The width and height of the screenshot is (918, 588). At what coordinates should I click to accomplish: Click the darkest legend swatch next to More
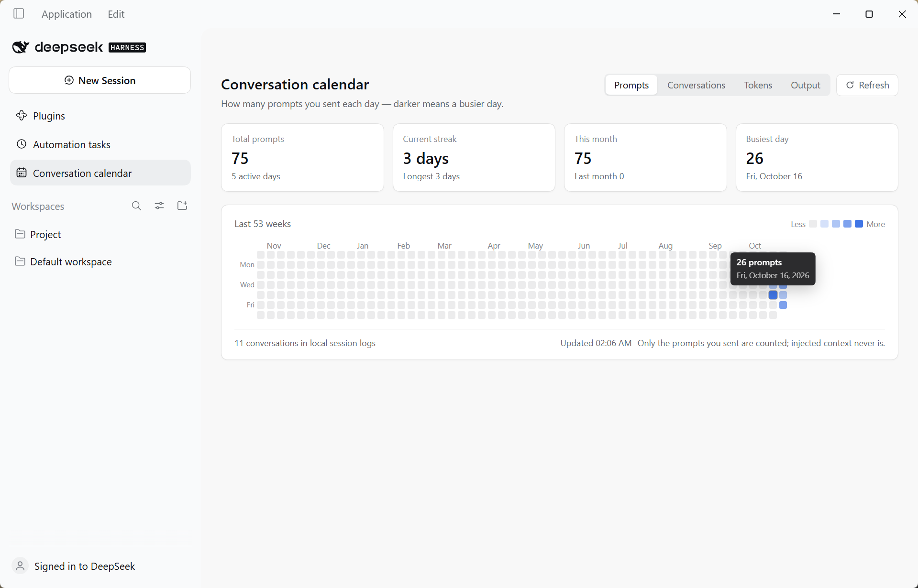(859, 224)
